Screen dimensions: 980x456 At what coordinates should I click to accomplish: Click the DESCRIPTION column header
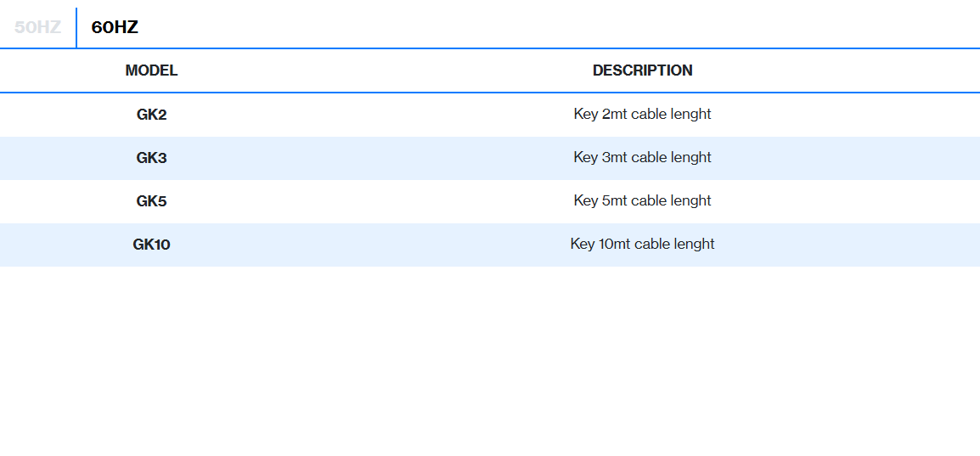(642, 70)
